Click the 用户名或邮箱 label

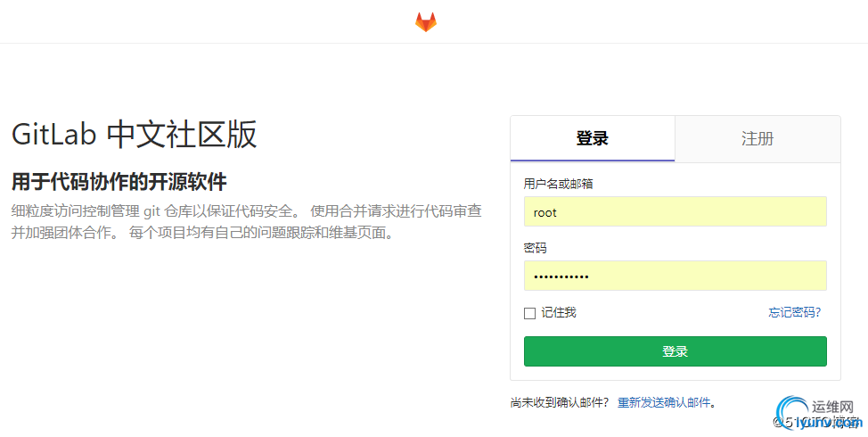[558, 184]
